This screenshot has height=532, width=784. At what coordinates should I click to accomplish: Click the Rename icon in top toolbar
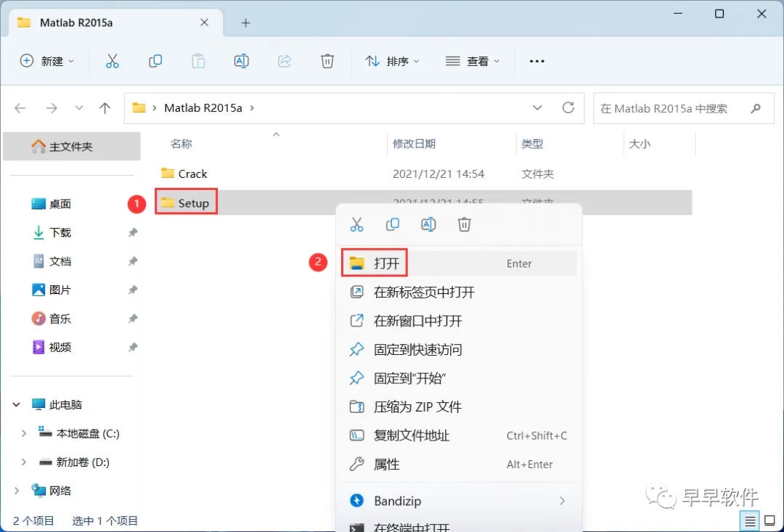pos(242,61)
